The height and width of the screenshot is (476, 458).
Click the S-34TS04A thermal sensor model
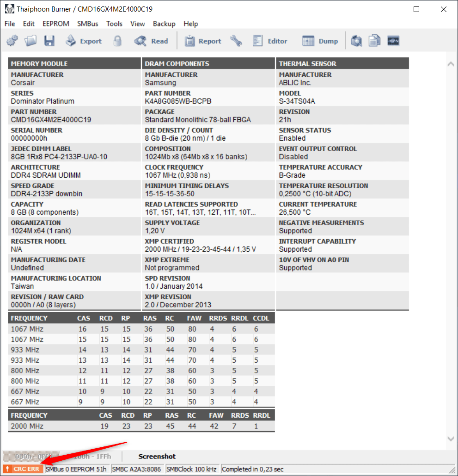297,101
